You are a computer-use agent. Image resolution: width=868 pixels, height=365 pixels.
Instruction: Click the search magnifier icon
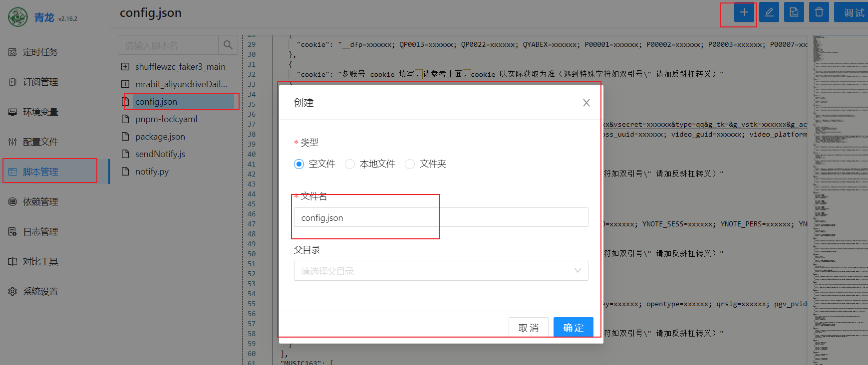point(228,45)
